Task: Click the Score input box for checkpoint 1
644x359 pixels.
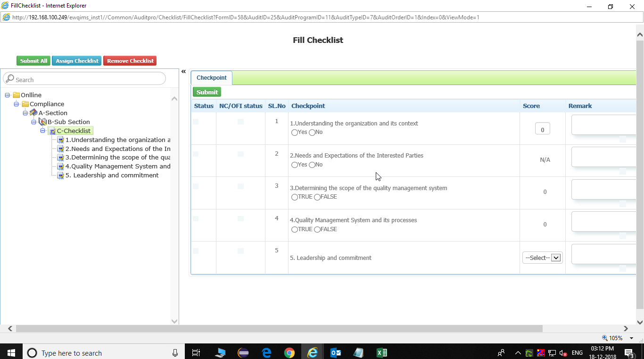Action: pos(543,129)
